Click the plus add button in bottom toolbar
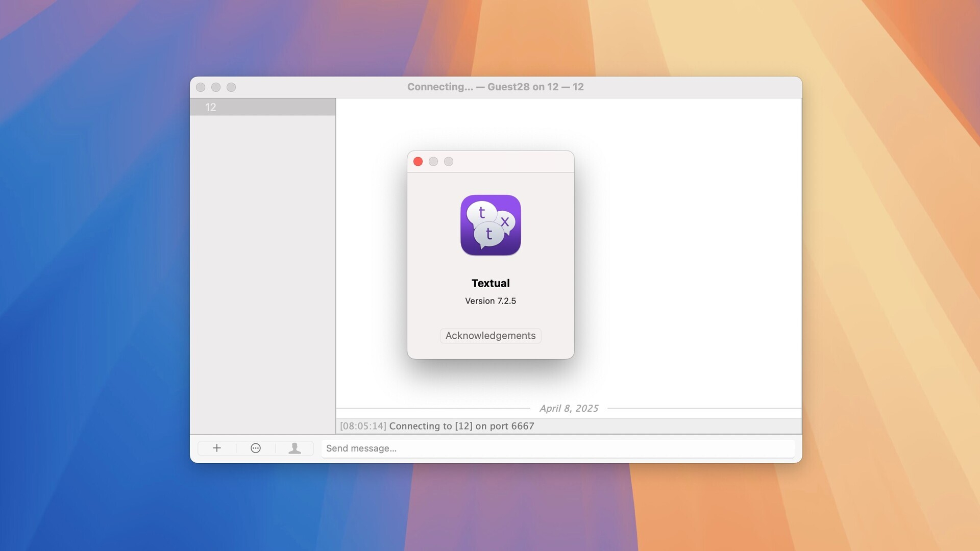 coord(217,448)
